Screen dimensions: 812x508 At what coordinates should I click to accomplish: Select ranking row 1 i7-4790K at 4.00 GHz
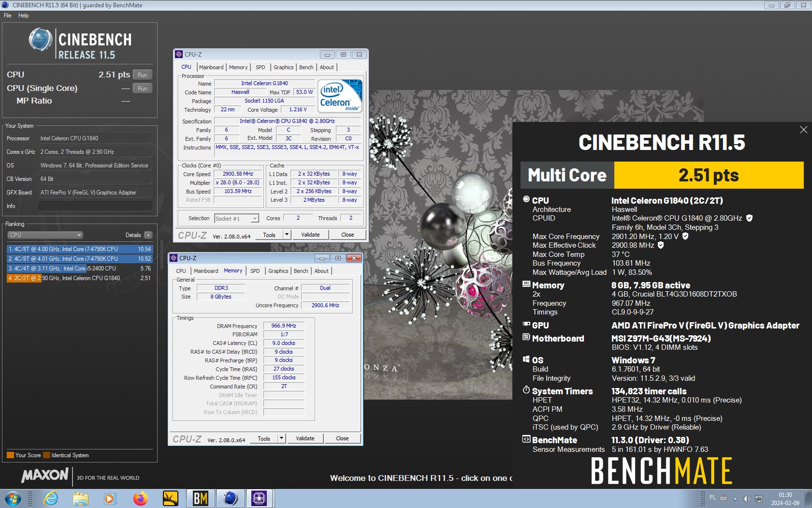[x=80, y=249]
